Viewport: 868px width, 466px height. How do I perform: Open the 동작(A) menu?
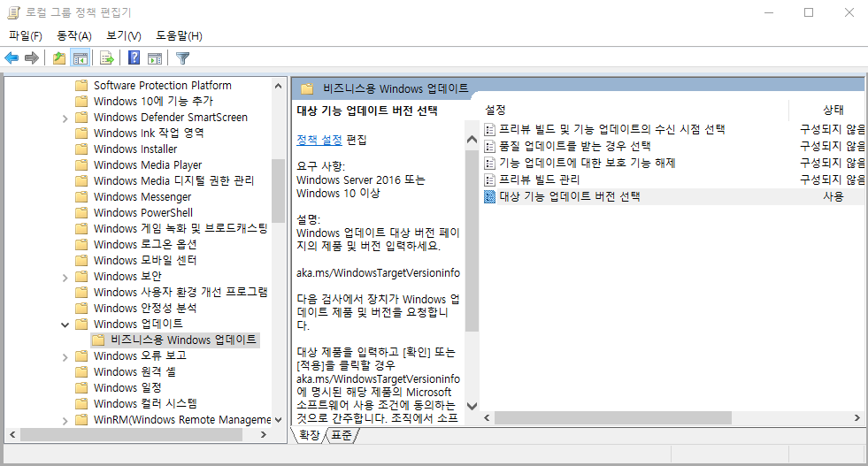[x=74, y=36]
